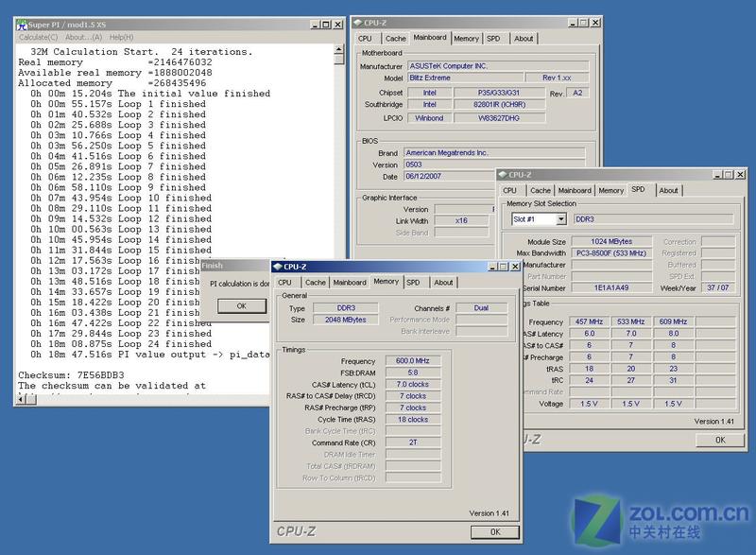Click the Blitz Extreme model field
This screenshot has height=555, width=756.
(466, 78)
